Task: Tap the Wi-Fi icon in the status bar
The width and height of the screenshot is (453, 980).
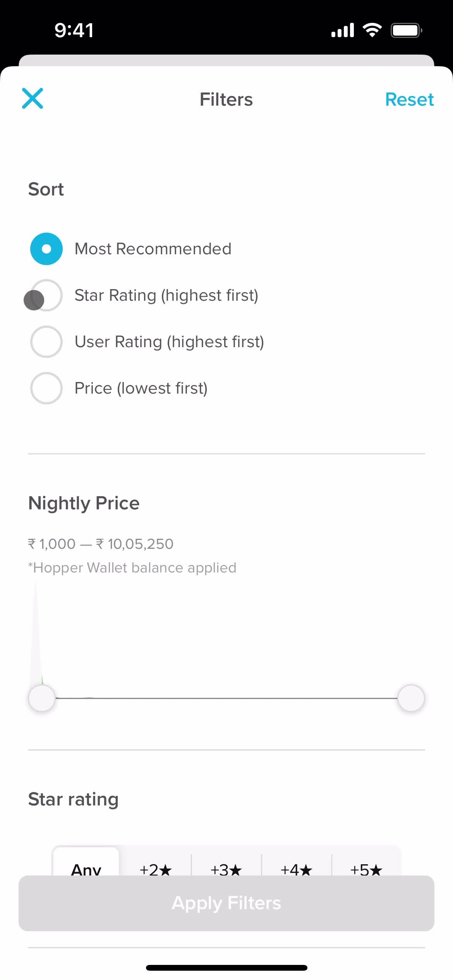Action: click(x=372, y=30)
